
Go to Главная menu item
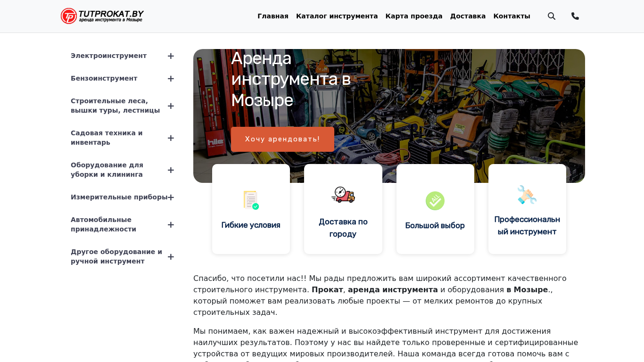click(273, 16)
